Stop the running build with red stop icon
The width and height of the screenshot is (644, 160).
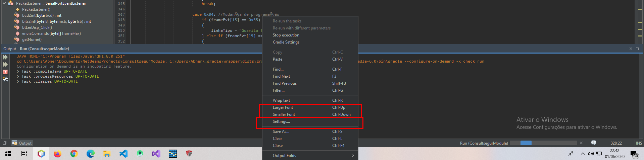[x=5, y=72]
